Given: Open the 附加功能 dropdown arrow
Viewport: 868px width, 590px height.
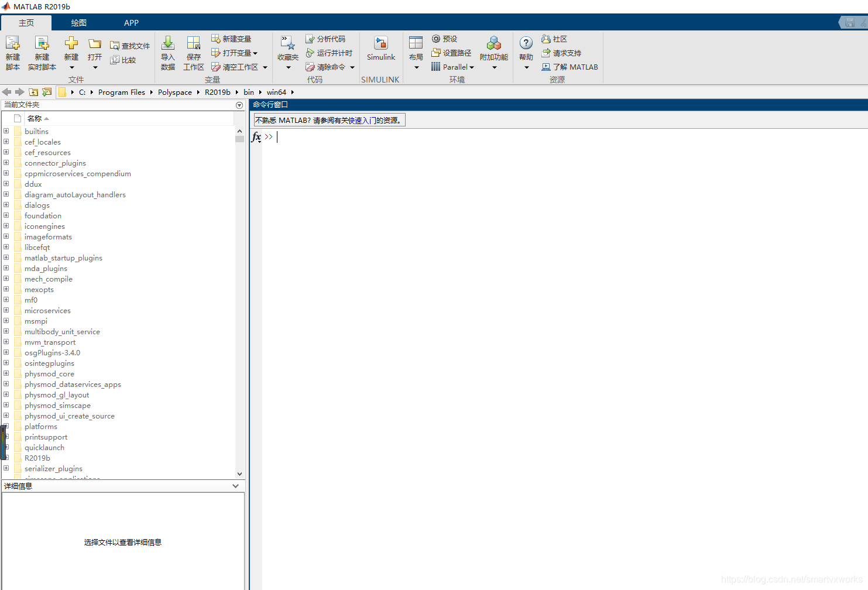Looking at the screenshot, I should [494, 67].
